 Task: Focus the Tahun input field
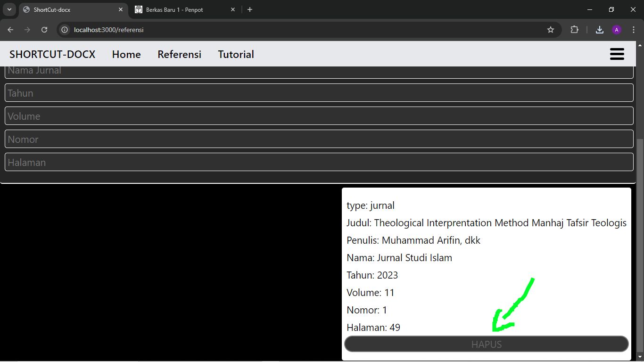[x=319, y=93]
